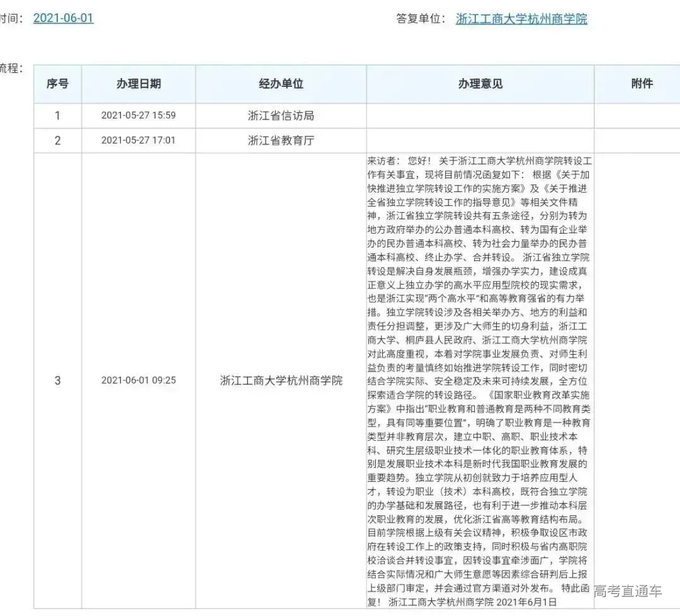The image size is (680, 616).
Task: Open the 浙江工商大学杭州商学院 reply unit link
Action: pyautogui.click(x=522, y=20)
